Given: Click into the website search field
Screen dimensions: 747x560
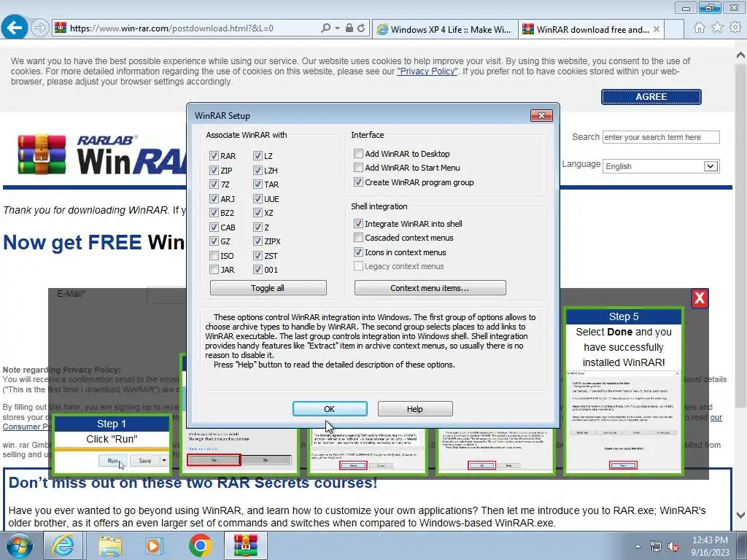Looking at the screenshot, I should click(x=660, y=137).
